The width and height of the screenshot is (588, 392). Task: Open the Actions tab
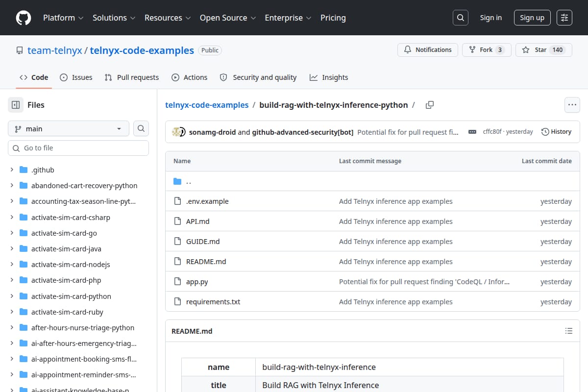[190, 77]
